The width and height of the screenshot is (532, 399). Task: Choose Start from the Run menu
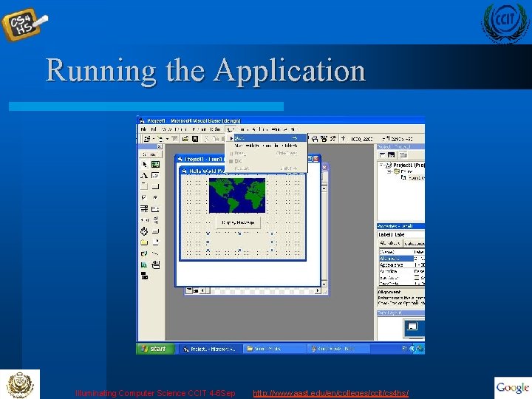pyautogui.click(x=266, y=138)
